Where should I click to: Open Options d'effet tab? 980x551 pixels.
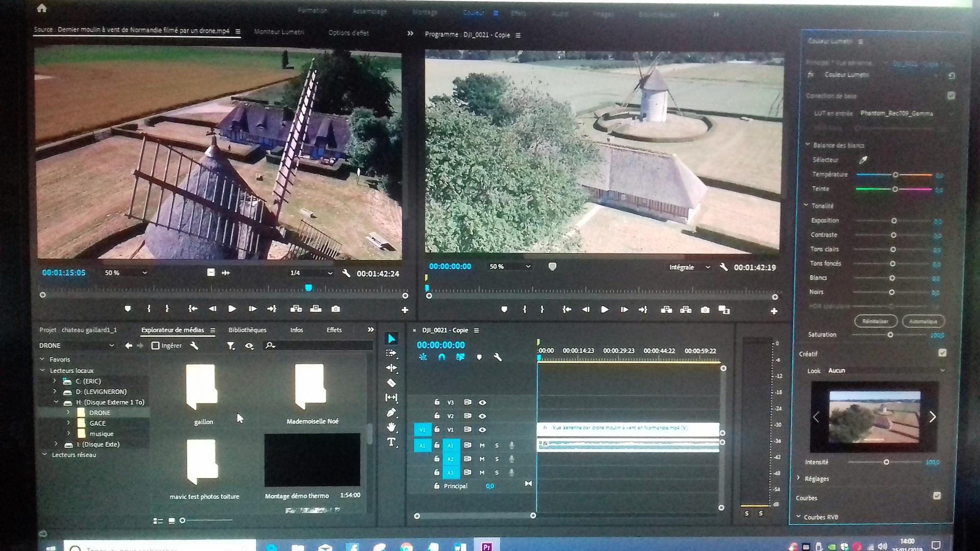tap(349, 33)
